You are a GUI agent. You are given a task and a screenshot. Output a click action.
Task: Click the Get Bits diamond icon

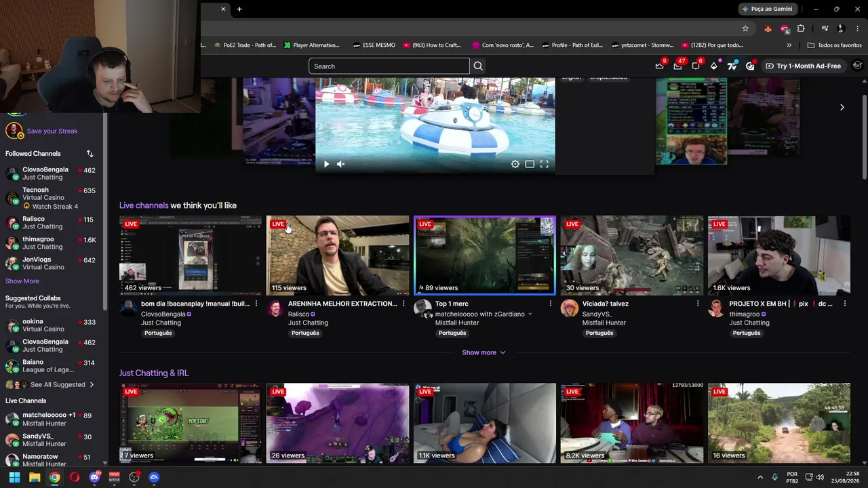tap(713, 66)
